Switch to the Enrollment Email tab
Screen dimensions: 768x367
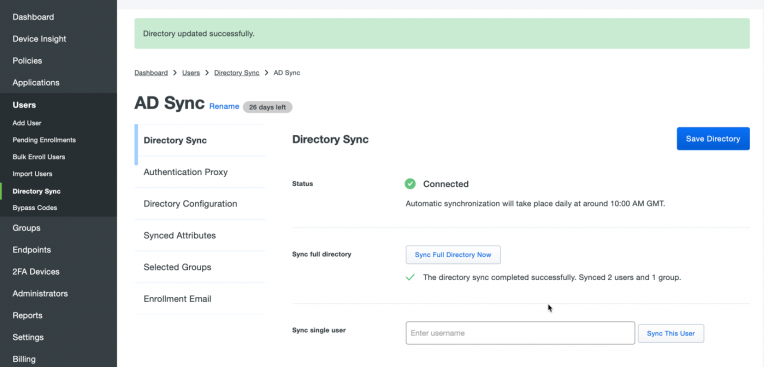[x=200, y=299]
